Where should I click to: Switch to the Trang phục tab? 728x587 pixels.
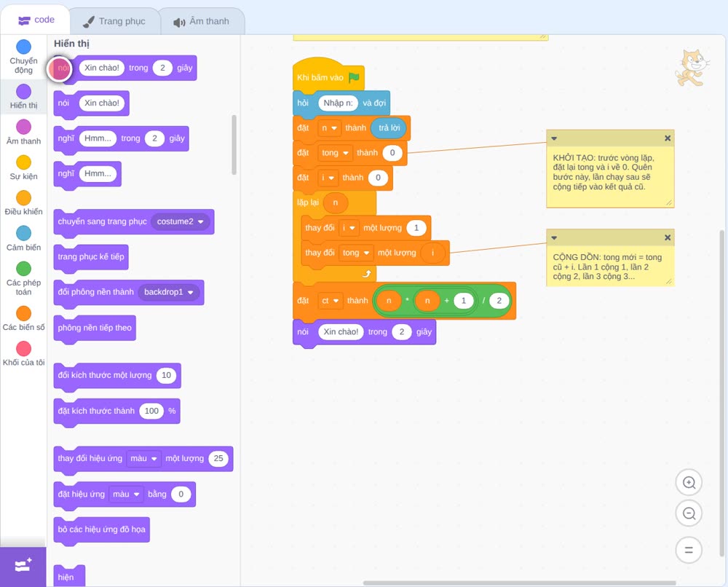coord(114,21)
